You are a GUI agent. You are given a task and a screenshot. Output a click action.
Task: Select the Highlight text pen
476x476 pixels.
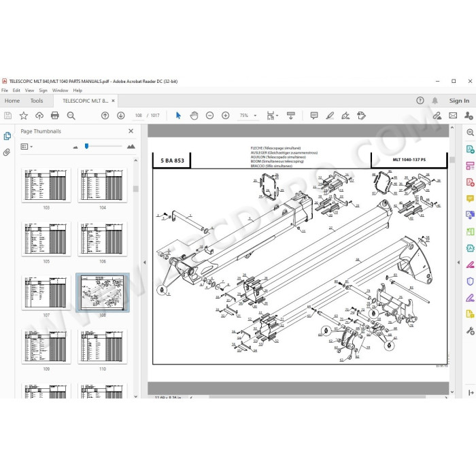(x=330, y=116)
